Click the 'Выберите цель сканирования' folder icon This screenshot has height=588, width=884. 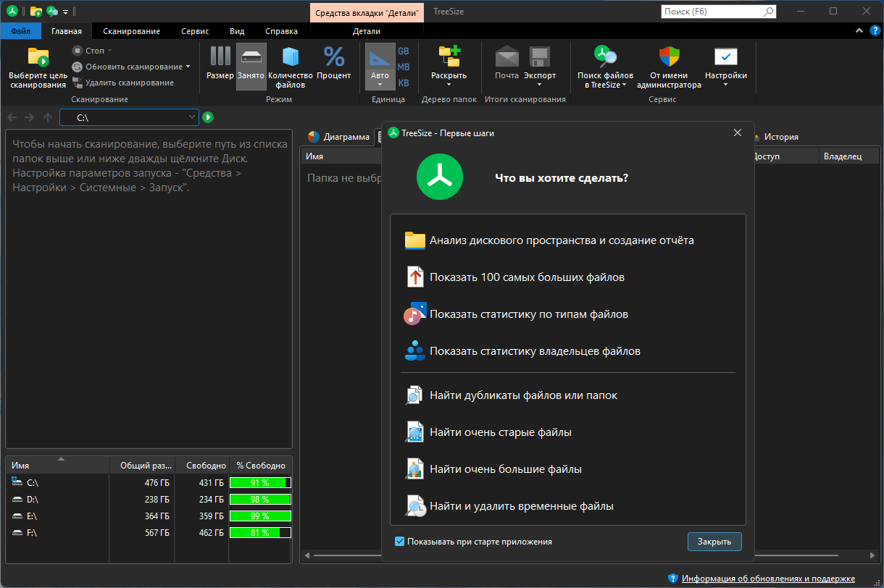pos(38,58)
